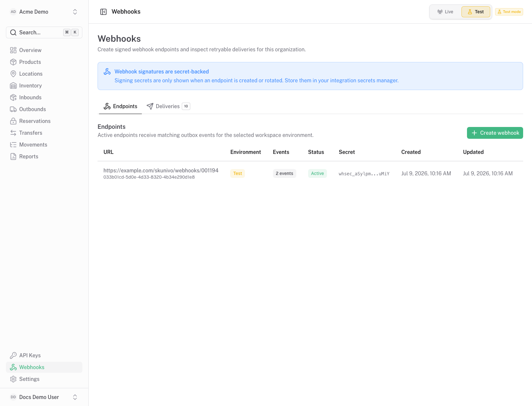
Task: Click the API Keys key icon
Action: click(x=13, y=355)
